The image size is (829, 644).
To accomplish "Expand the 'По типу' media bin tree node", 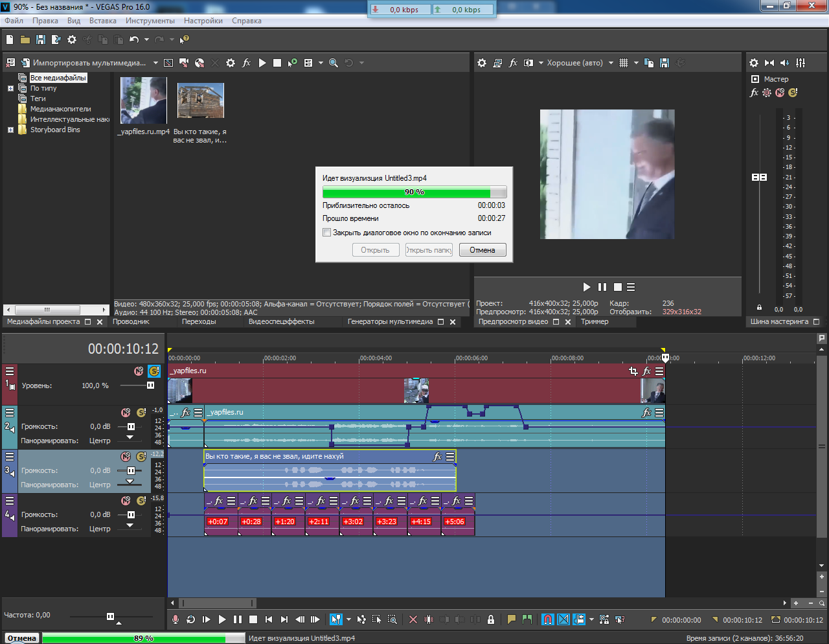I will pyautogui.click(x=10, y=88).
